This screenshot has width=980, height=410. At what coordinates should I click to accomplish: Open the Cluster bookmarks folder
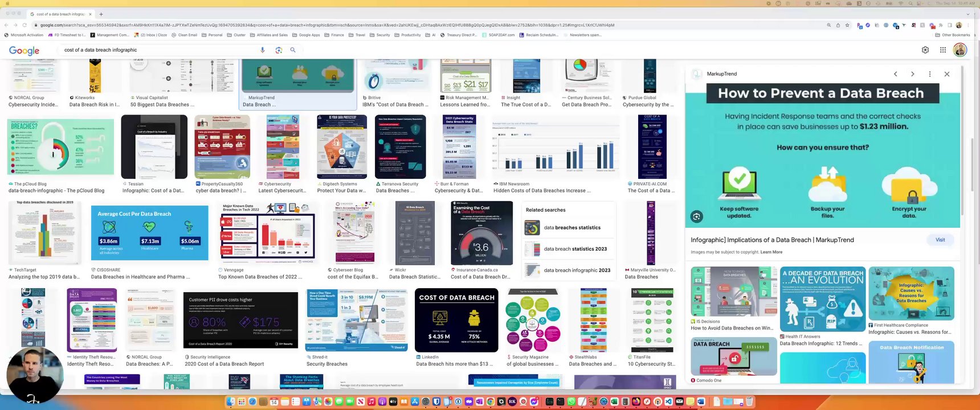[236, 35]
